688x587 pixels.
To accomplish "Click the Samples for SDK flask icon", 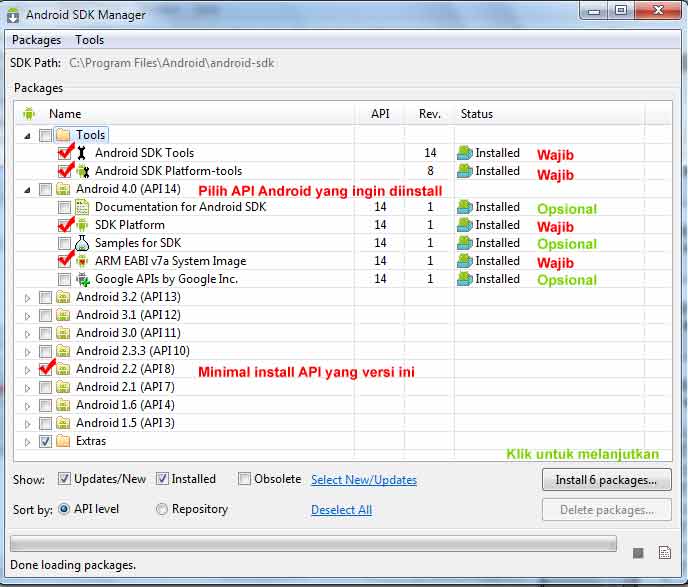I will (82, 243).
